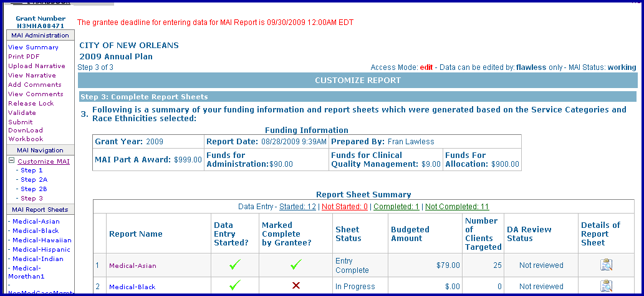Click Medical-Black red X not-complete mark
The height and width of the screenshot is (296, 644).
pos(296,285)
